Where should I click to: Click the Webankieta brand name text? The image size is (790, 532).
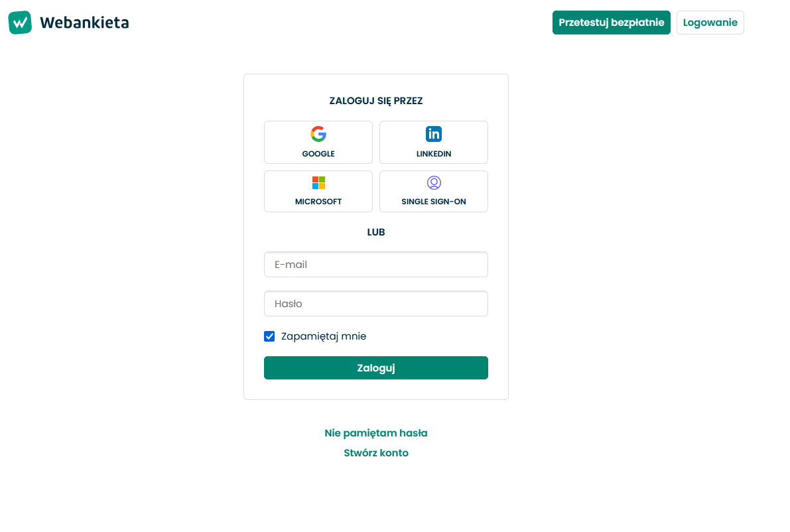point(85,23)
